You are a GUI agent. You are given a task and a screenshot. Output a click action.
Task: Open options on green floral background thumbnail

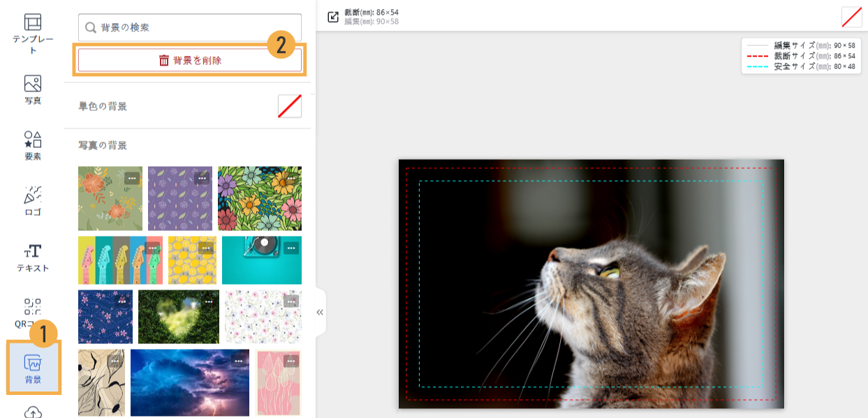click(x=132, y=178)
